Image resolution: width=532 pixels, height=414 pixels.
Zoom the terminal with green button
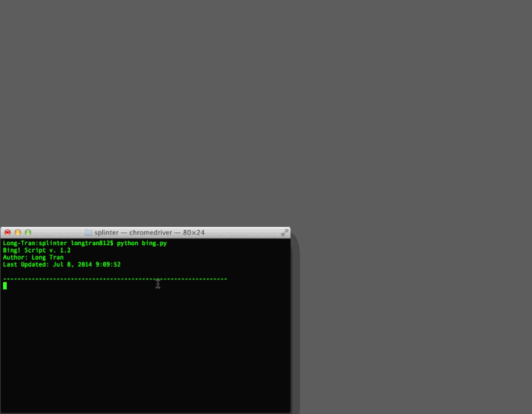(28, 233)
